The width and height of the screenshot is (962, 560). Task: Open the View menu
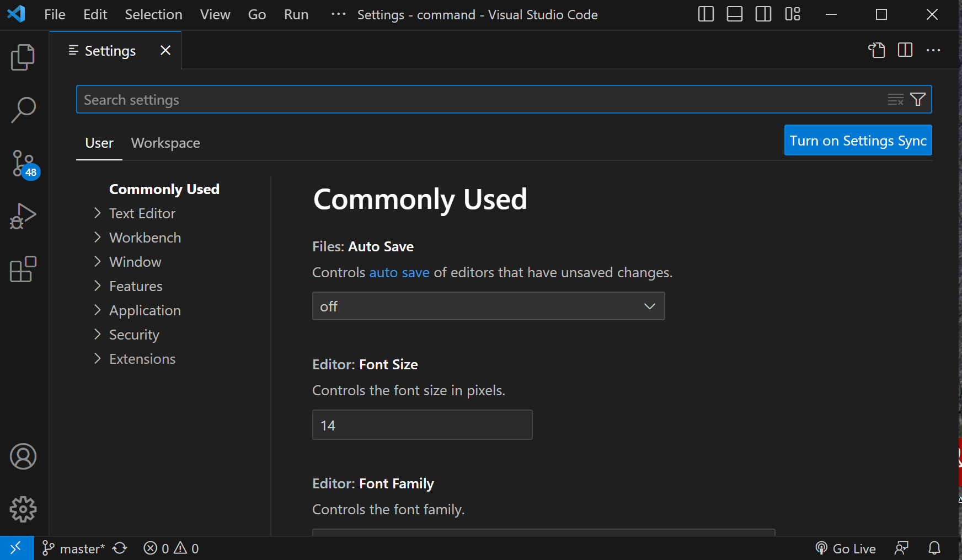(x=215, y=14)
